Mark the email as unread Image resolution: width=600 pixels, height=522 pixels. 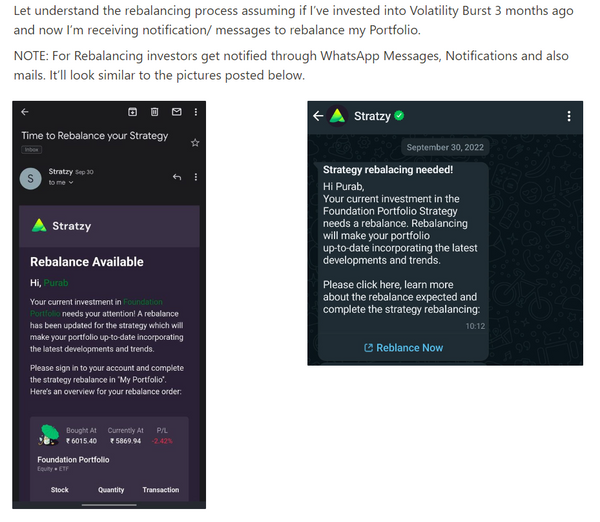click(x=176, y=111)
